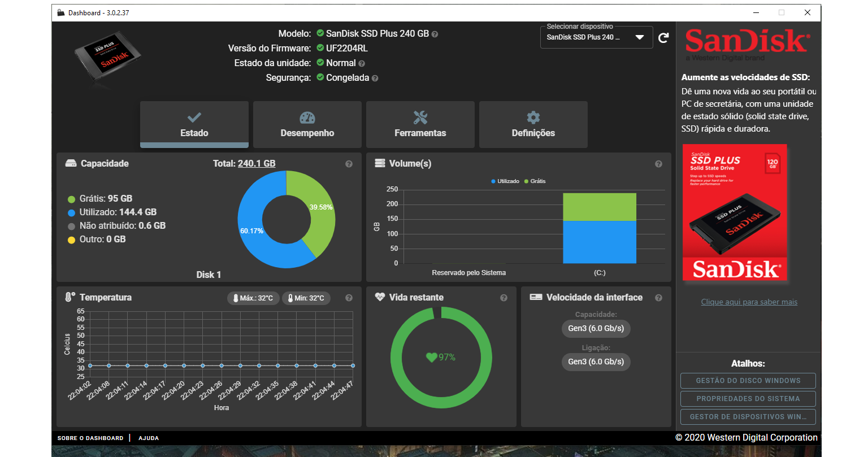Screen dimensions: 868x457
Task: Toggle Utilizado legend in Capacidade
Action: point(112,212)
